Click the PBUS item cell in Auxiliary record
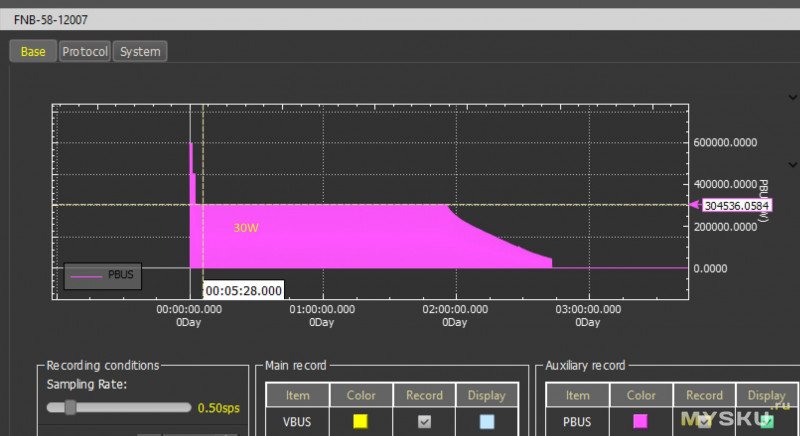Image resolution: width=800 pixels, height=436 pixels. 578,422
